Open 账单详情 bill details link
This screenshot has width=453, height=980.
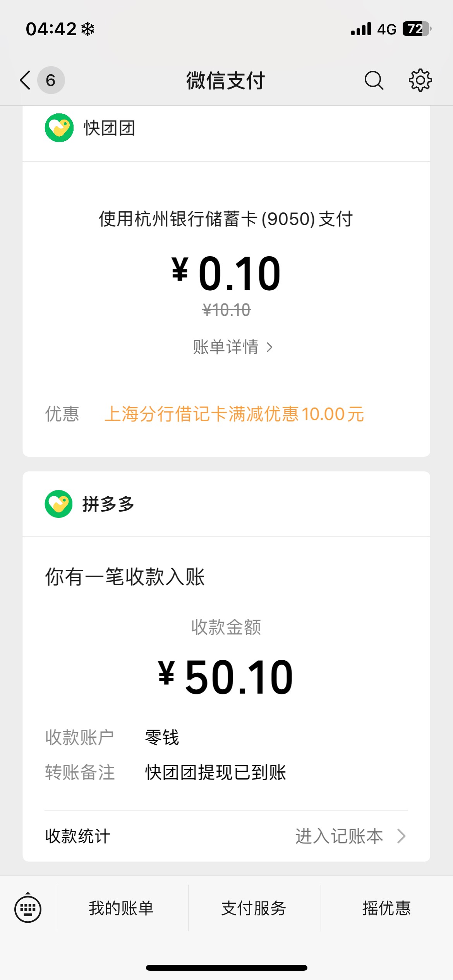click(x=226, y=347)
